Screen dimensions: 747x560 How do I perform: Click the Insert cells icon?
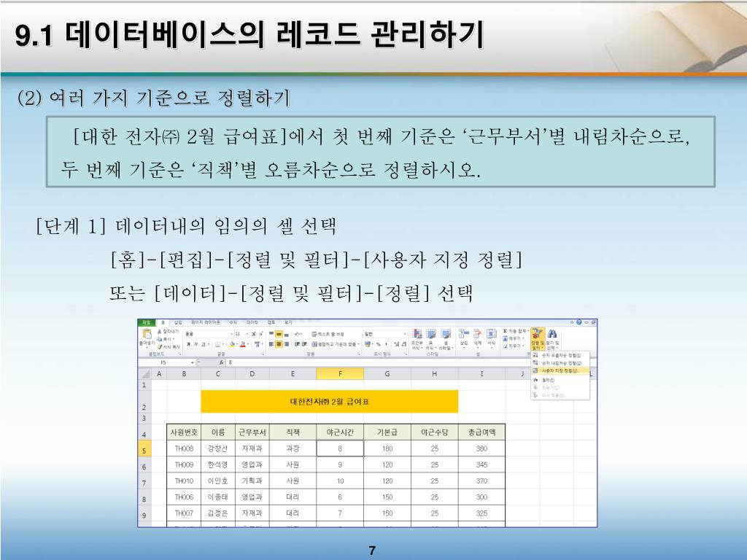[x=463, y=334]
